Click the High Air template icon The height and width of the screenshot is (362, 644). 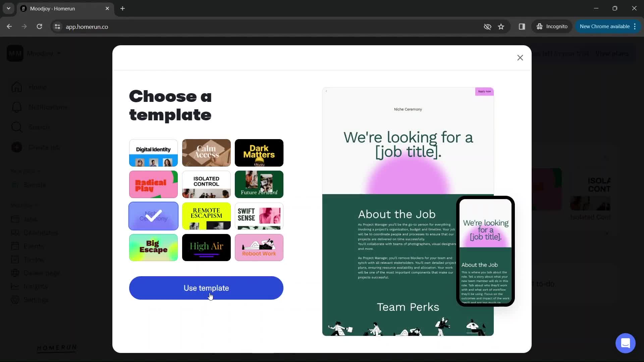pos(206,247)
